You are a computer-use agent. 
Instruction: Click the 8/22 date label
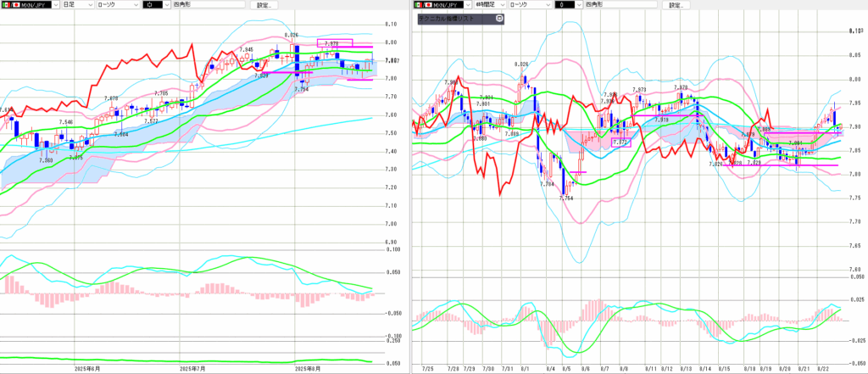pyautogui.click(x=822, y=368)
